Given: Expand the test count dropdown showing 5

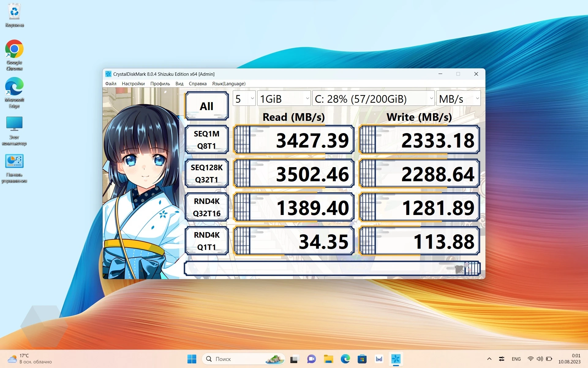Looking at the screenshot, I should [244, 98].
